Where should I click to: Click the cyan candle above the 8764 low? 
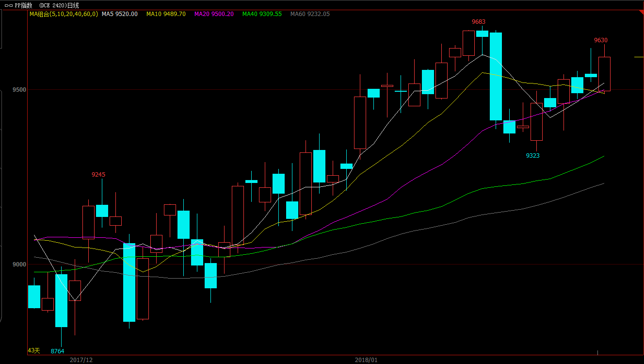[61, 300]
